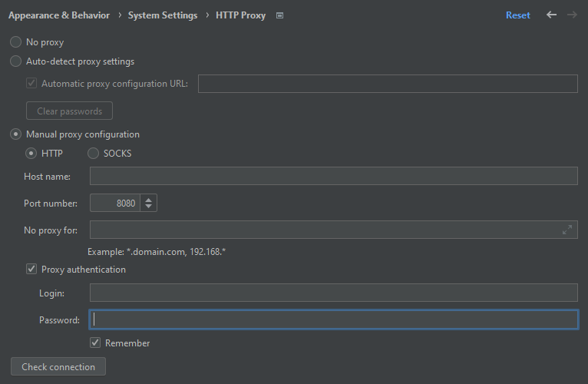This screenshot has width=588, height=384.
Task: Open Appearance & Behavior breadcrumb
Action: tap(59, 15)
